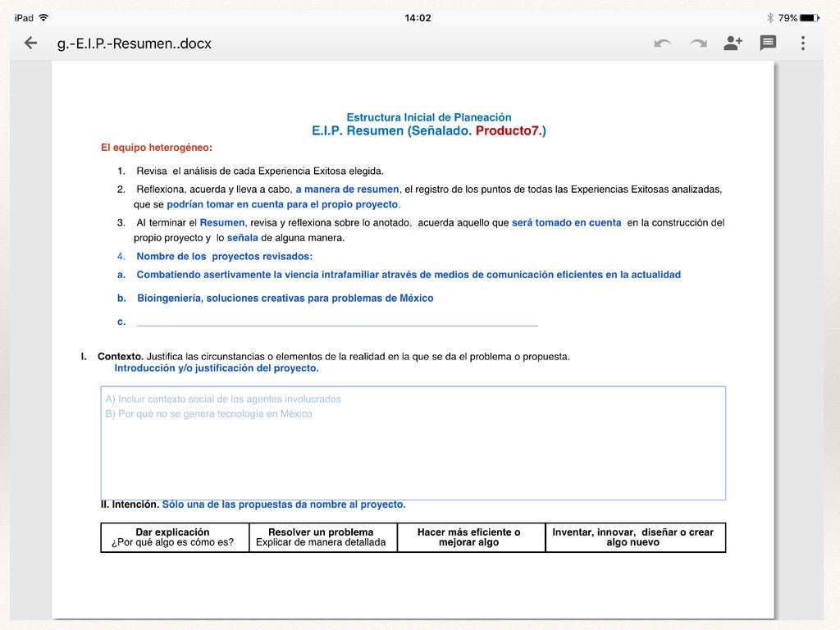Click the Resolver un problema table cell

click(323, 537)
